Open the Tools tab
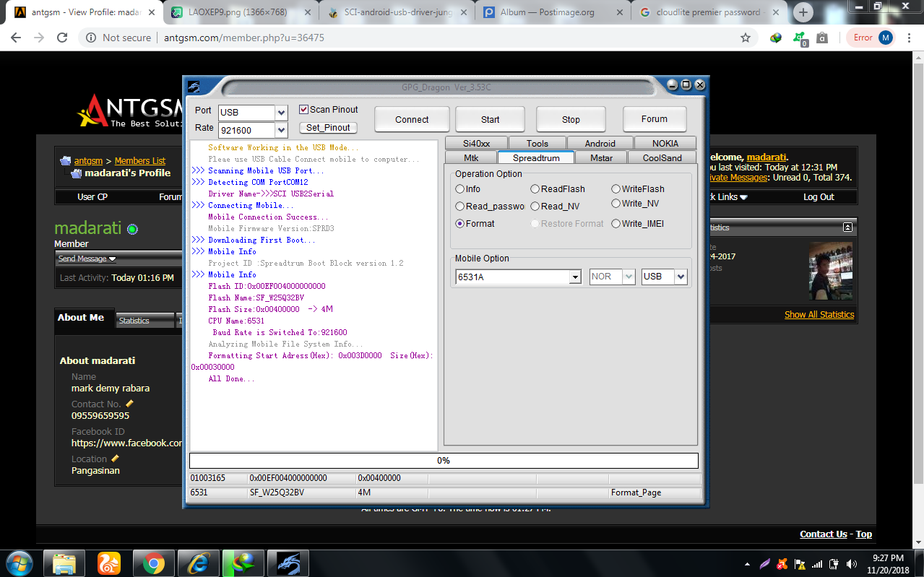 (537, 143)
